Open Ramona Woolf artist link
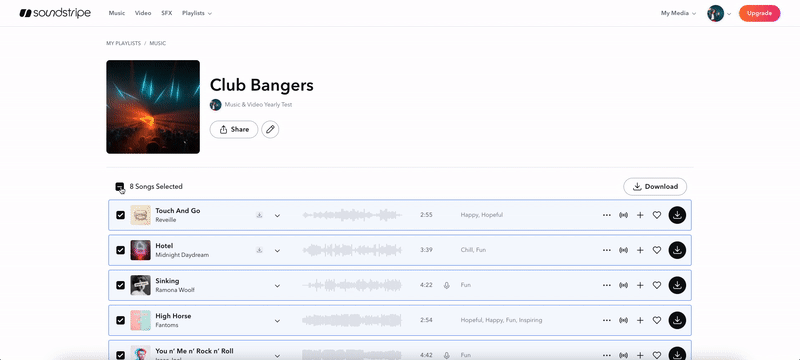 (175, 290)
